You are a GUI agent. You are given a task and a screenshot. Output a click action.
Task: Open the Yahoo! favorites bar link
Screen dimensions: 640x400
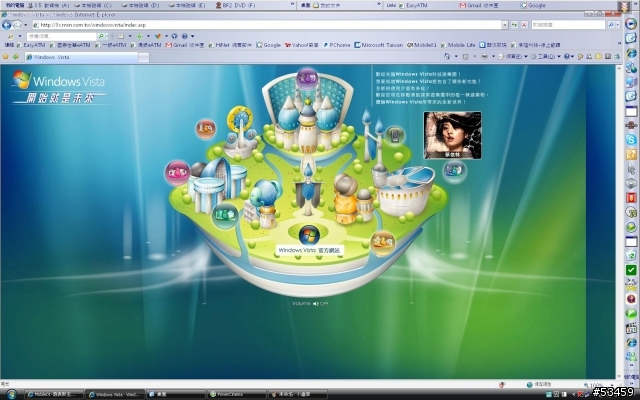(x=302, y=45)
